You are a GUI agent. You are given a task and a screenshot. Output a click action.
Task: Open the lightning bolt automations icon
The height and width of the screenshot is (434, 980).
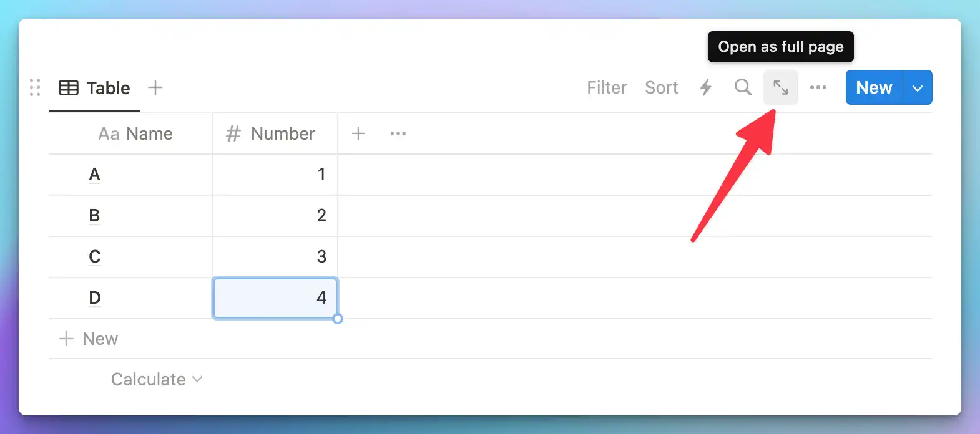pos(706,87)
